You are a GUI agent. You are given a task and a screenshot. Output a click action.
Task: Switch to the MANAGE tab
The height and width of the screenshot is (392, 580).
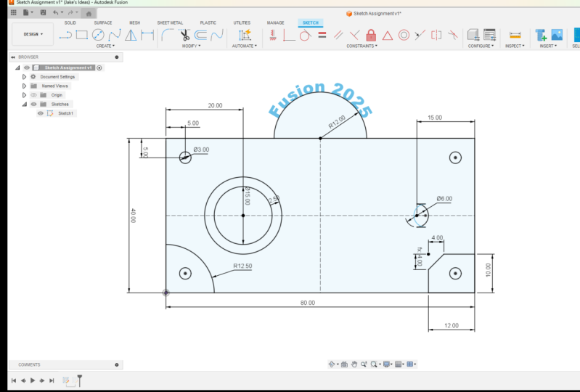pyautogui.click(x=276, y=23)
